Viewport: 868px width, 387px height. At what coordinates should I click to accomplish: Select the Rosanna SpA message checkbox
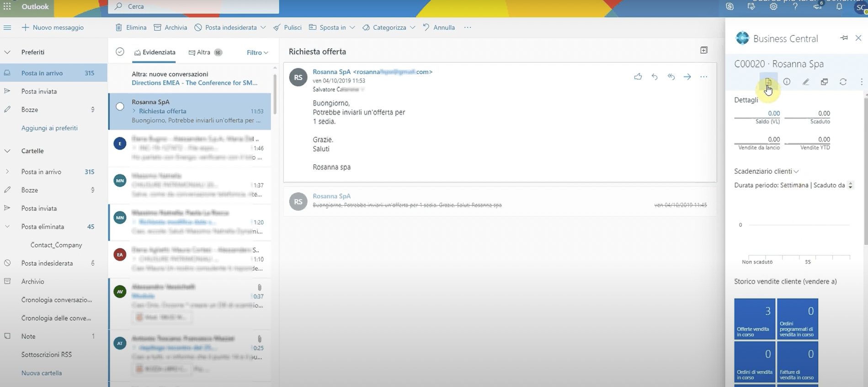(120, 107)
